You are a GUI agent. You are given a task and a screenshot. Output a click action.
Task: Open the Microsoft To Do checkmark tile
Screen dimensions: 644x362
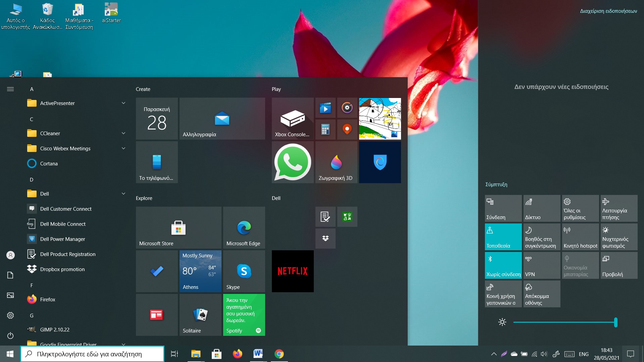tap(157, 271)
